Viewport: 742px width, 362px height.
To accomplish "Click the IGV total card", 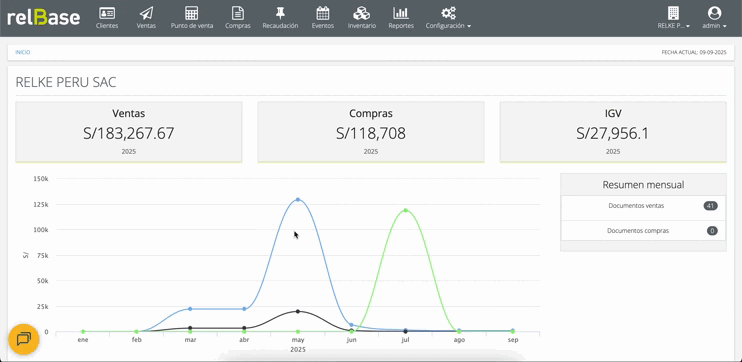I will click(613, 132).
